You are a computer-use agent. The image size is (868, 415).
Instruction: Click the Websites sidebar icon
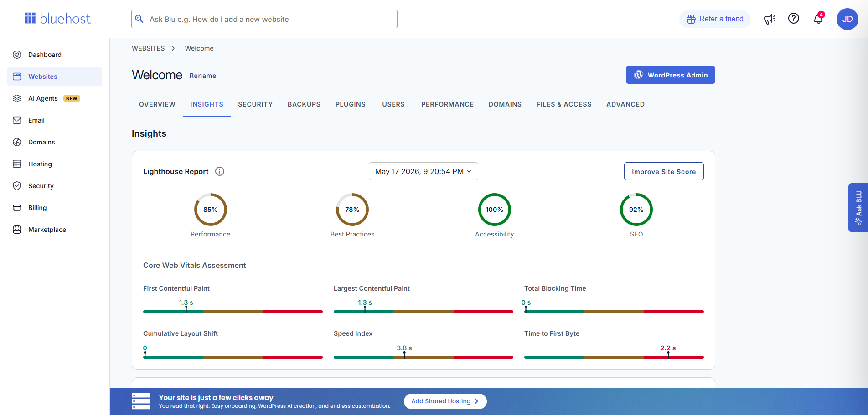(x=17, y=77)
